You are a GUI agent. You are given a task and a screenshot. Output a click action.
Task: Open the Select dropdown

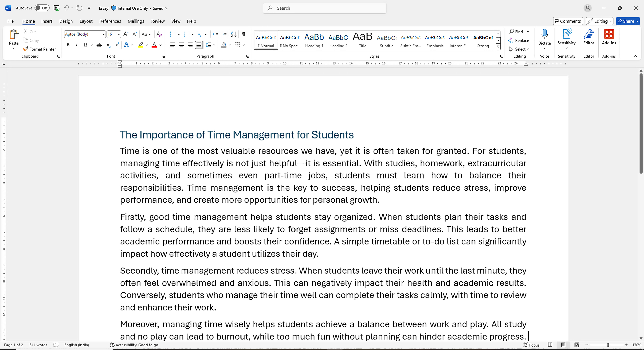tap(519, 49)
